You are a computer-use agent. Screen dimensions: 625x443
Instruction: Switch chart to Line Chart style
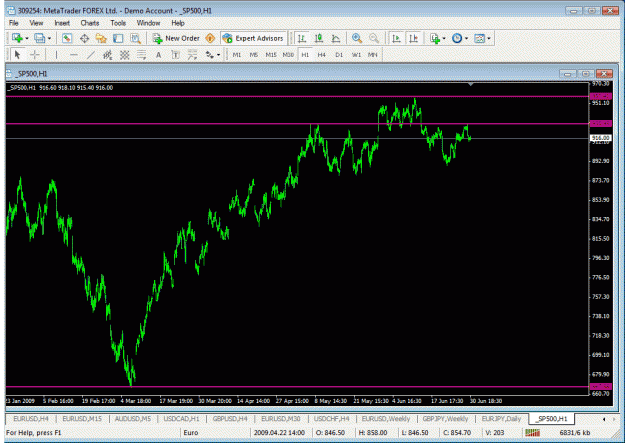coord(336,38)
